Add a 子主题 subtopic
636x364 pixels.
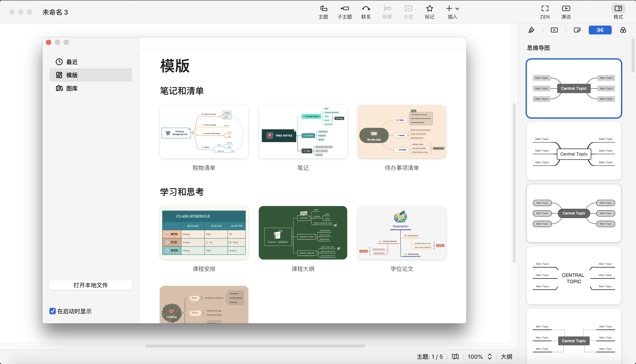click(x=344, y=12)
